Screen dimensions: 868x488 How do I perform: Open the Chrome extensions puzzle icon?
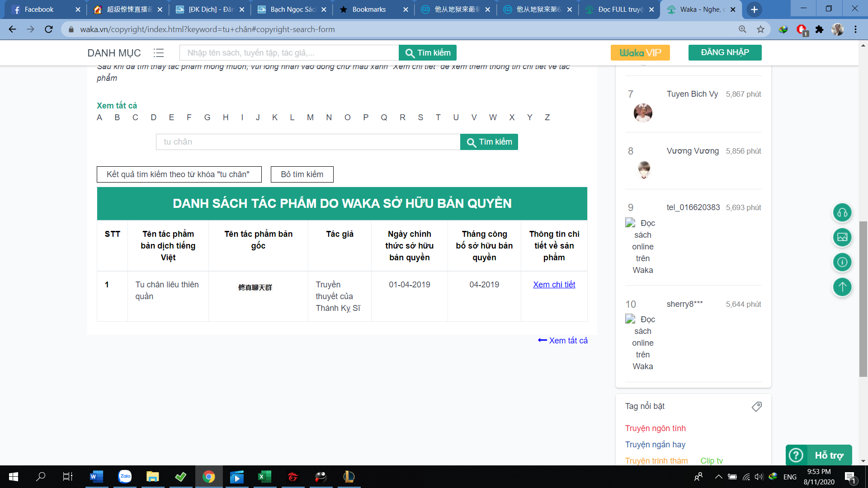point(819,29)
